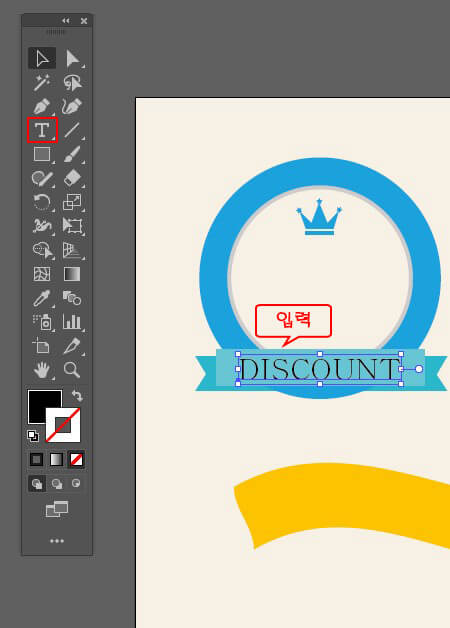The height and width of the screenshot is (628, 450).
Task: Enable Draw Behind mode
Action: [x=57, y=484]
